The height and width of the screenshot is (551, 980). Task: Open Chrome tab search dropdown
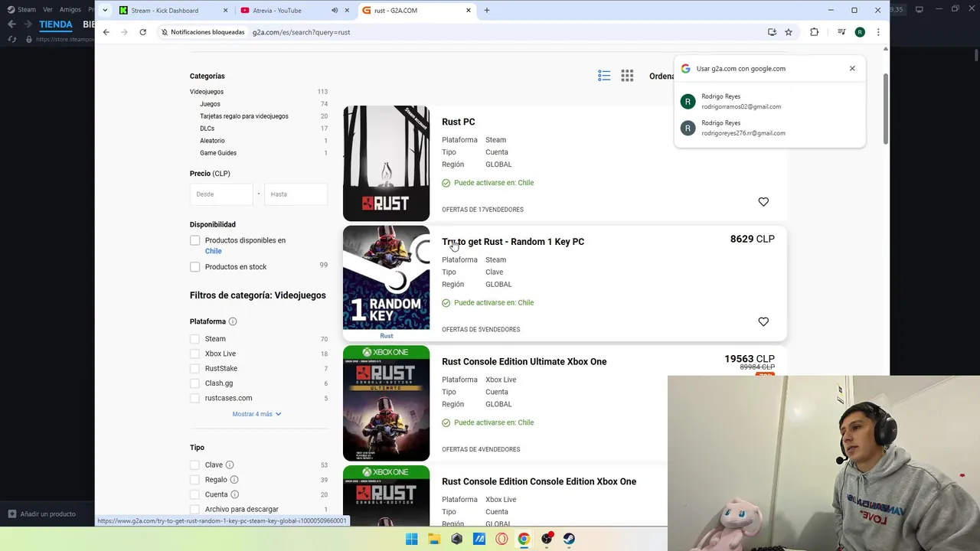(x=105, y=11)
